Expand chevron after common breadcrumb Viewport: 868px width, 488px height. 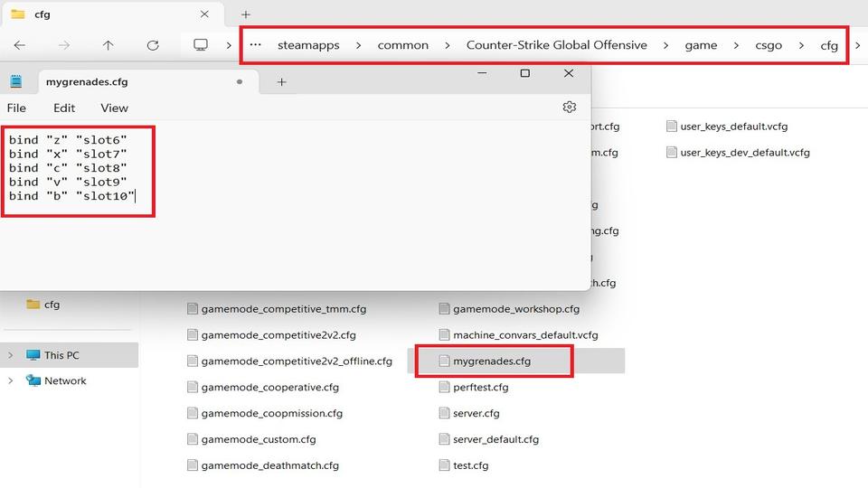click(x=447, y=45)
